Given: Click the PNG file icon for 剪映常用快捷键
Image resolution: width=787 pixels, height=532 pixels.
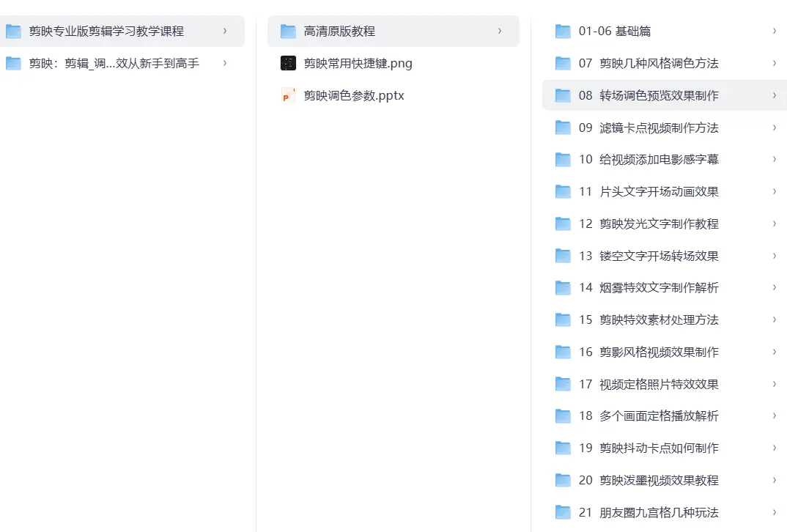Looking at the screenshot, I should pyautogui.click(x=288, y=63).
